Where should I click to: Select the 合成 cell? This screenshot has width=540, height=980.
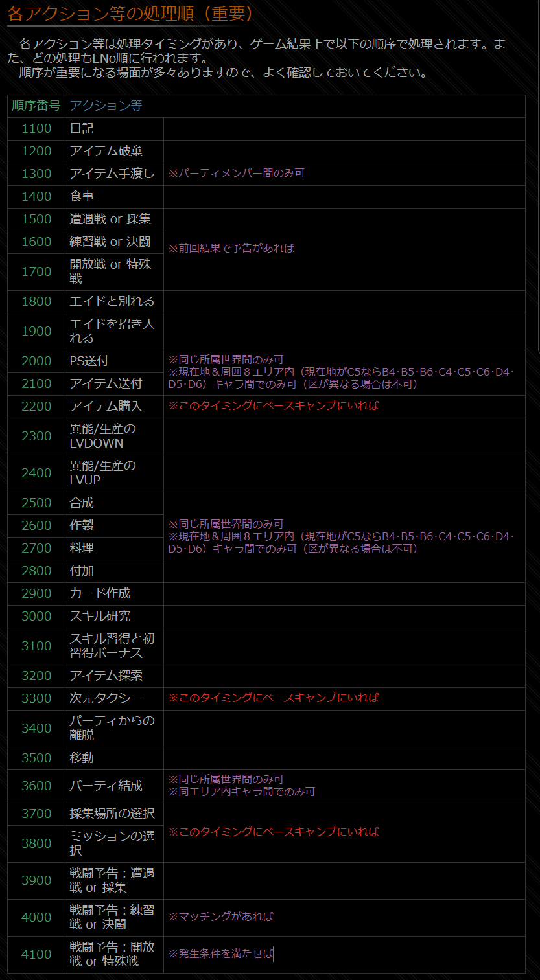click(x=114, y=503)
